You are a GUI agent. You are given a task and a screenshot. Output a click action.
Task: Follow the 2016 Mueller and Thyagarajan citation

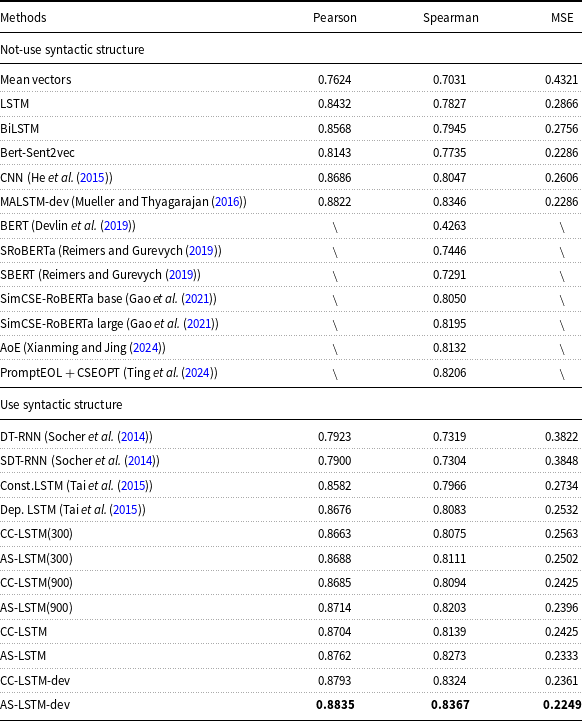coord(228,202)
